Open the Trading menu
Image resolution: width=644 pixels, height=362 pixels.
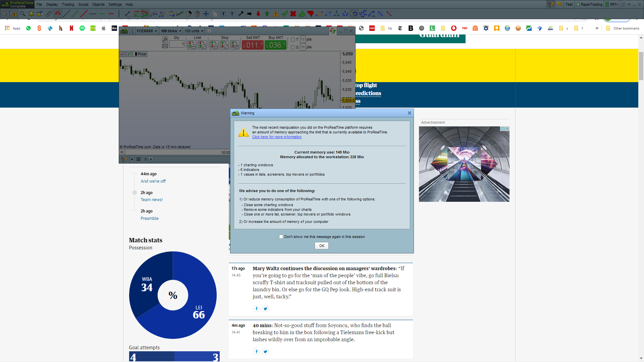[68, 4]
